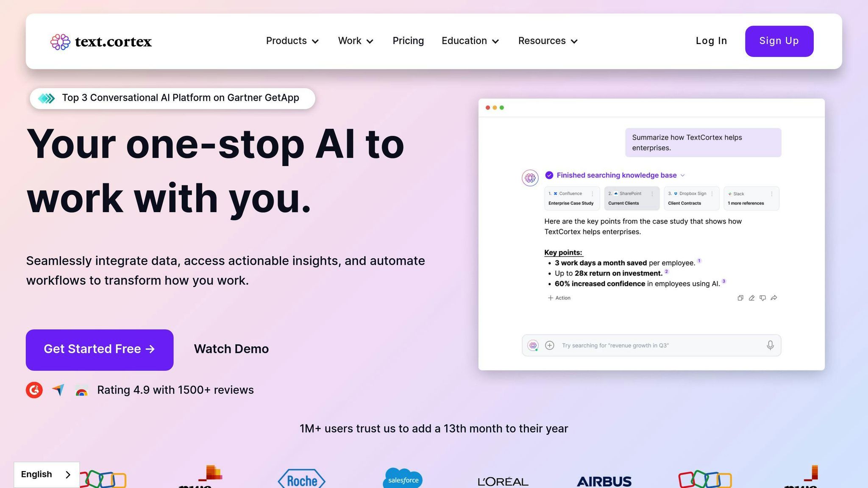Click the microphone icon in the search box
This screenshot has width=868, height=488.
point(770,345)
